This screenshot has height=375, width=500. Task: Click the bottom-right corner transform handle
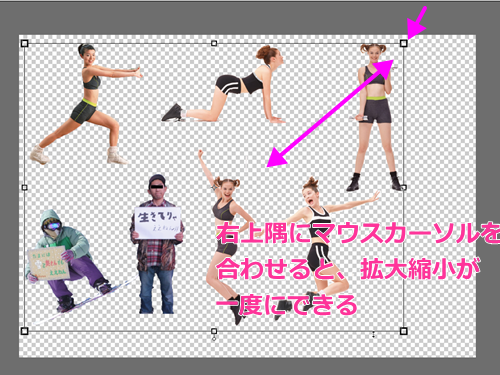coord(403,331)
